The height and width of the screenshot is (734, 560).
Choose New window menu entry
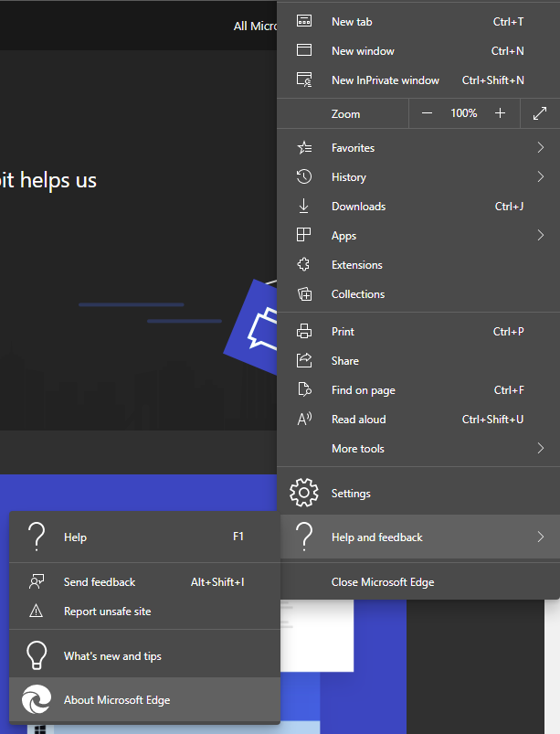pyautogui.click(x=418, y=50)
